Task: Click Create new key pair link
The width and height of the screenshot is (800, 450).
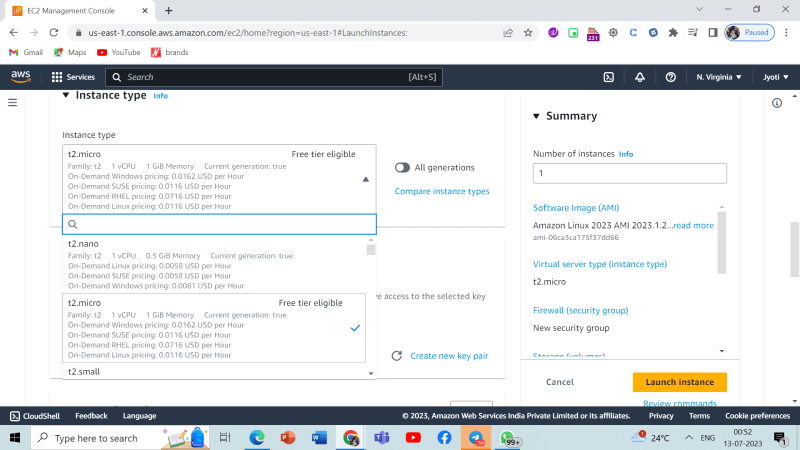Action: tap(449, 356)
